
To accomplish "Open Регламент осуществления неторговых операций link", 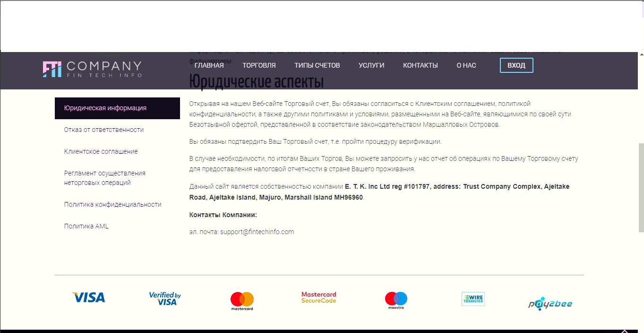I will tap(105, 178).
